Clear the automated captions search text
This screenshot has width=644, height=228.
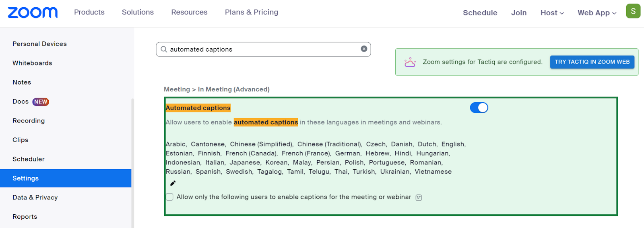(x=364, y=49)
